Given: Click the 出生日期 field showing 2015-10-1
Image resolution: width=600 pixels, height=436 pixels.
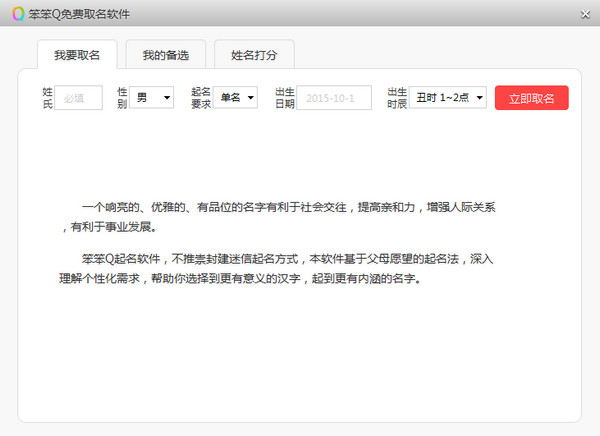Looking at the screenshot, I should click(x=334, y=98).
